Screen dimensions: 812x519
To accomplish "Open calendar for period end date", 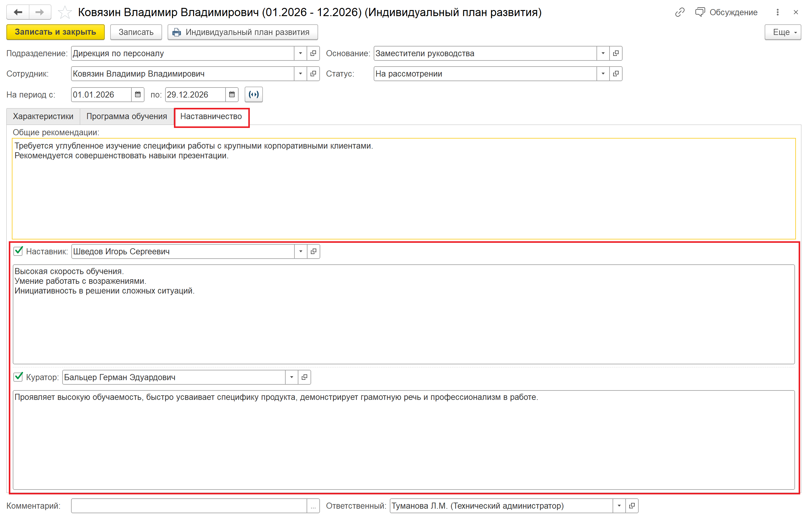I will 232,95.
